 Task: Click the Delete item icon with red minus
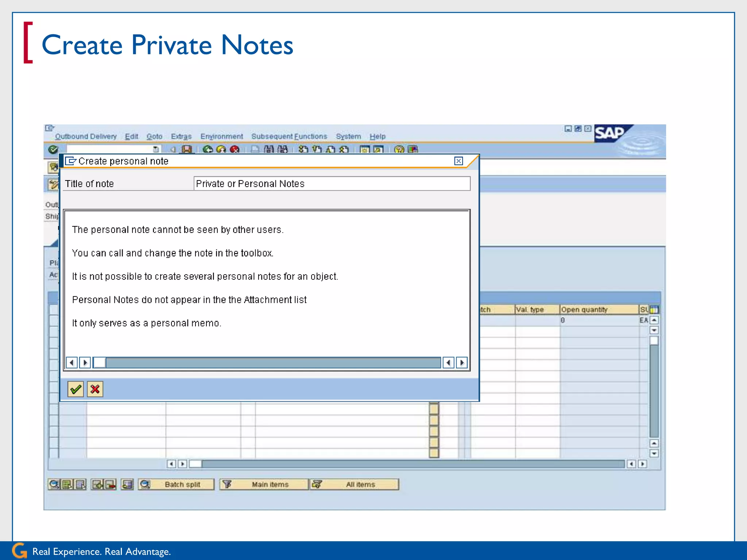click(110, 485)
